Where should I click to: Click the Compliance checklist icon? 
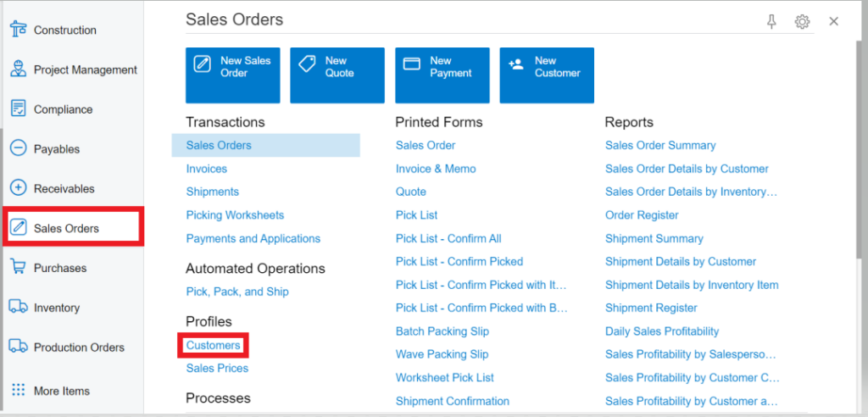tap(18, 109)
